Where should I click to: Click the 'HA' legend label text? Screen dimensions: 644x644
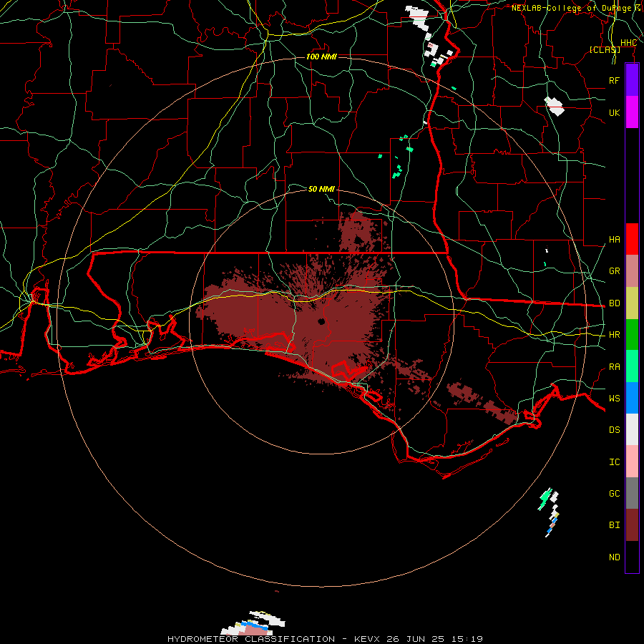(x=614, y=240)
